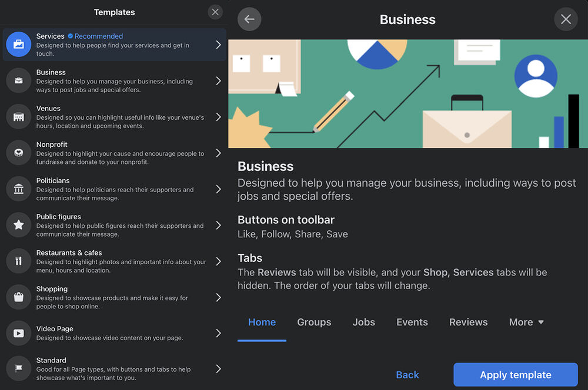588x390 pixels.
Task: Go back using the arrow icon
Action: pyautogui.click(x=249, y=19)
